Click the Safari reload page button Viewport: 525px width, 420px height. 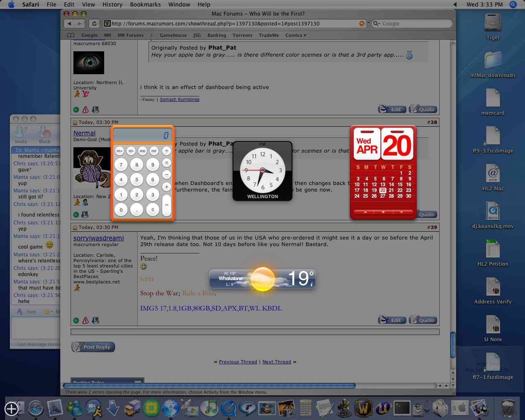pyautogui.click(x=94, y=23)
